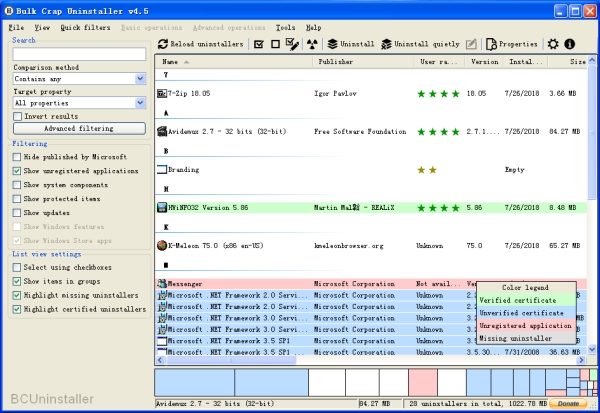Enable Select using checkboxes
This screenshot has height=413, width=600.
[x=16, y=267]
